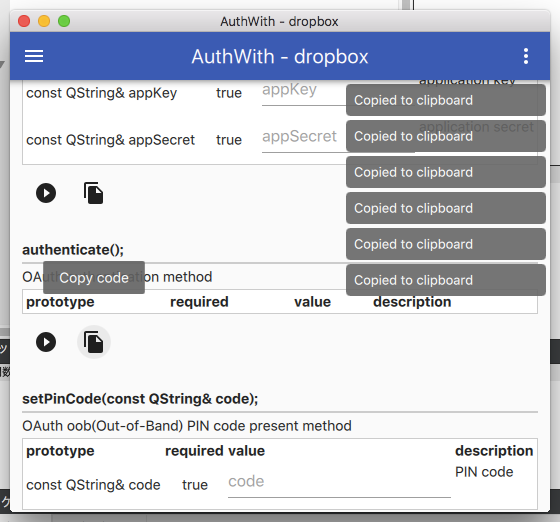Select the setPinCode(const QString& code); heading
This screenshot has width=560, height=522.
pos(140,399)
